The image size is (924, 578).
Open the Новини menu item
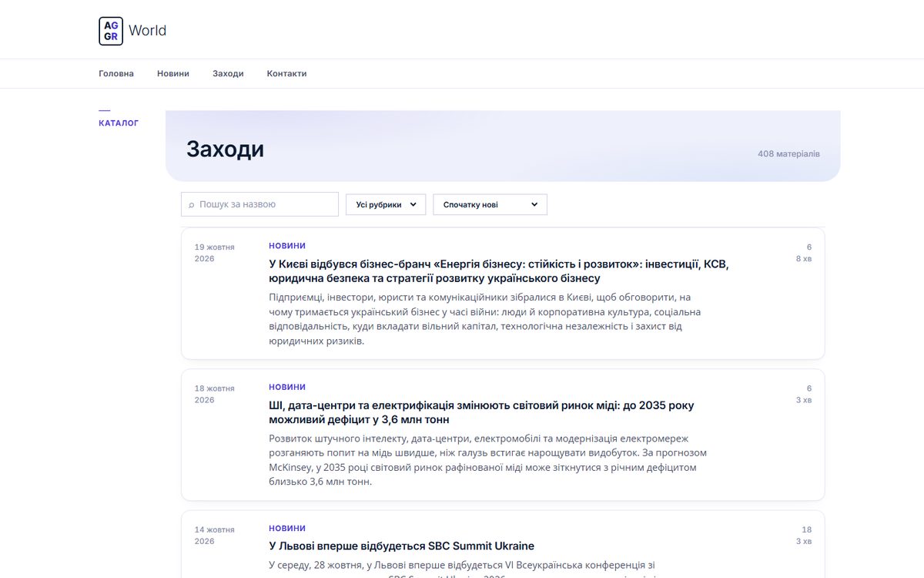[x=173, y=74]
